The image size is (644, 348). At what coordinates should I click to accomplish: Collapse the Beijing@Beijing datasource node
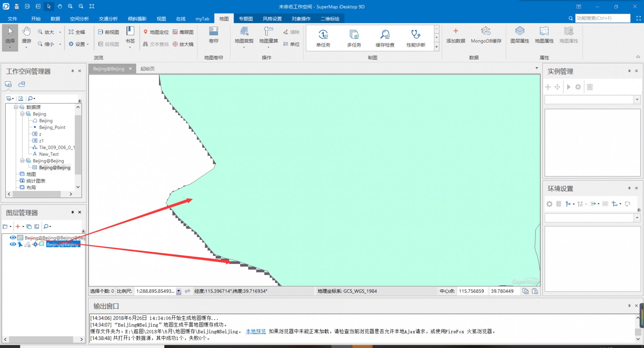pos(22,161)
